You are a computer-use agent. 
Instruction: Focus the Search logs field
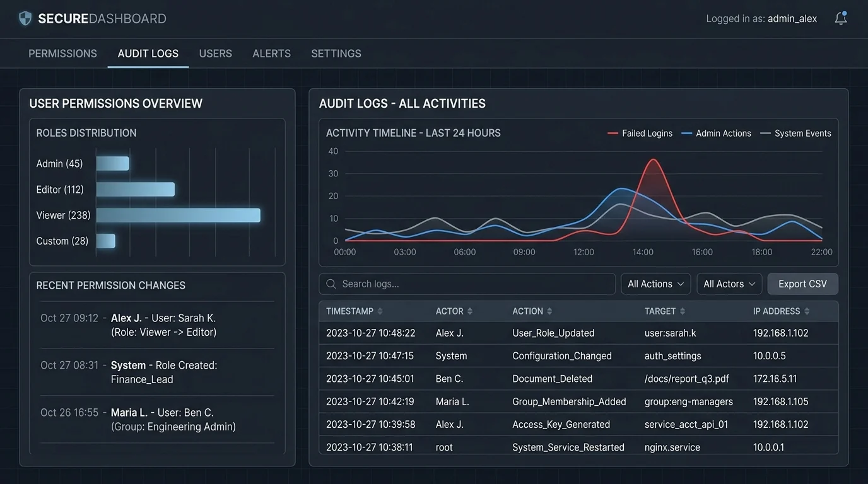click(467, 284)
